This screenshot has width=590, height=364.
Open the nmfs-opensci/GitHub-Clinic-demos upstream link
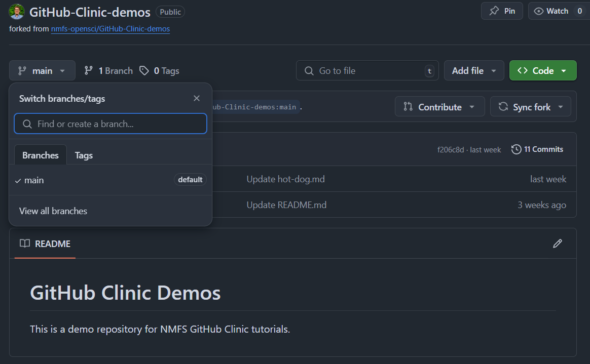coord(110,28)
